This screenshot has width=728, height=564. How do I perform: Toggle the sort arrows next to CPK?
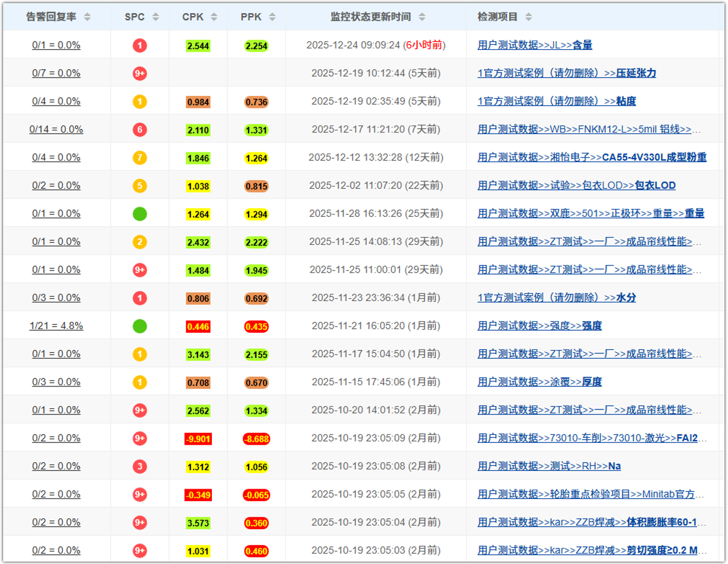214,17
